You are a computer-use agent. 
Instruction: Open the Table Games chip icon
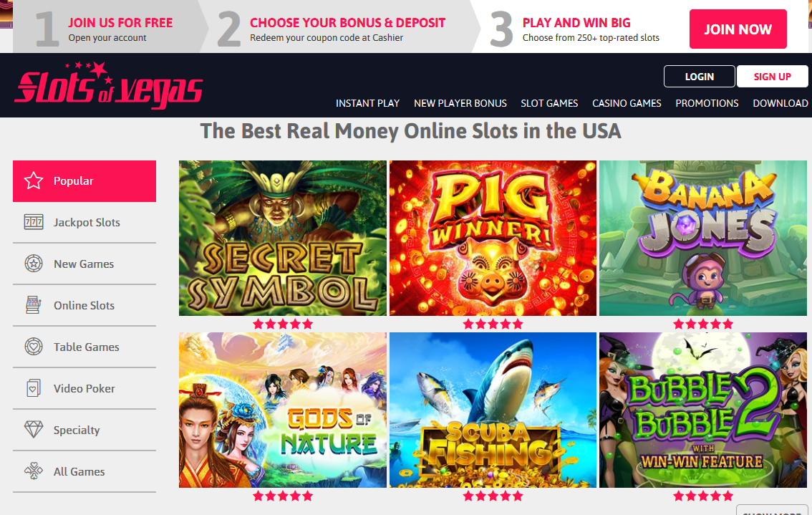(34, 347)
